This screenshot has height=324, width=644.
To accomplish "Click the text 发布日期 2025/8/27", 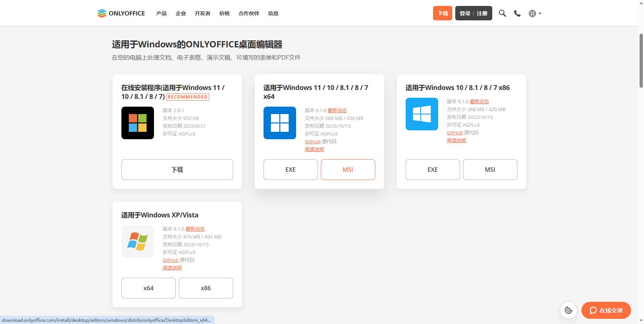I will pyautogui.click(x=184, y=126).
